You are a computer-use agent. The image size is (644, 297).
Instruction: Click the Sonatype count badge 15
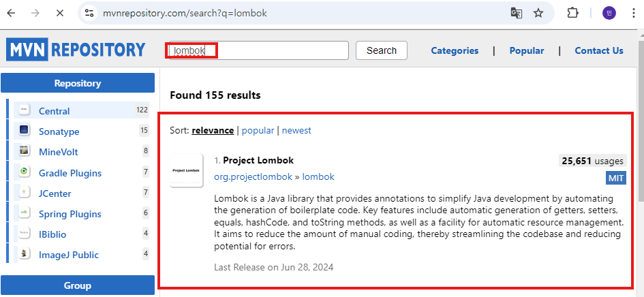[144, 131]
